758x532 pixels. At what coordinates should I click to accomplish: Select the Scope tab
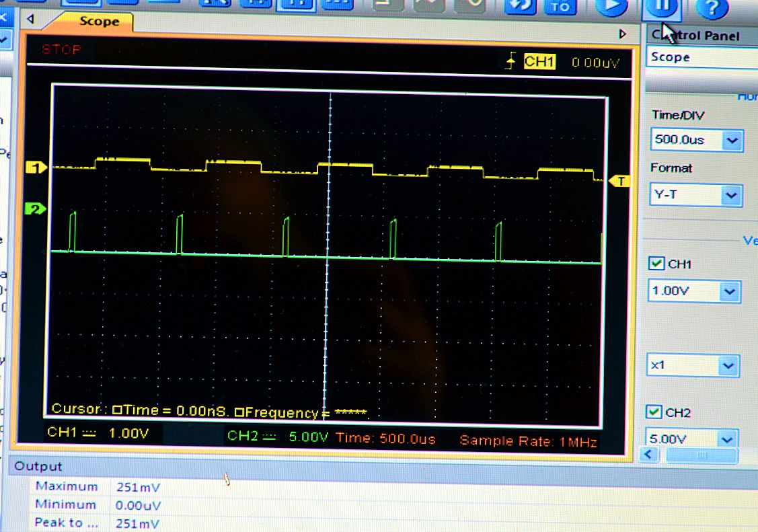tap(99, 22)
